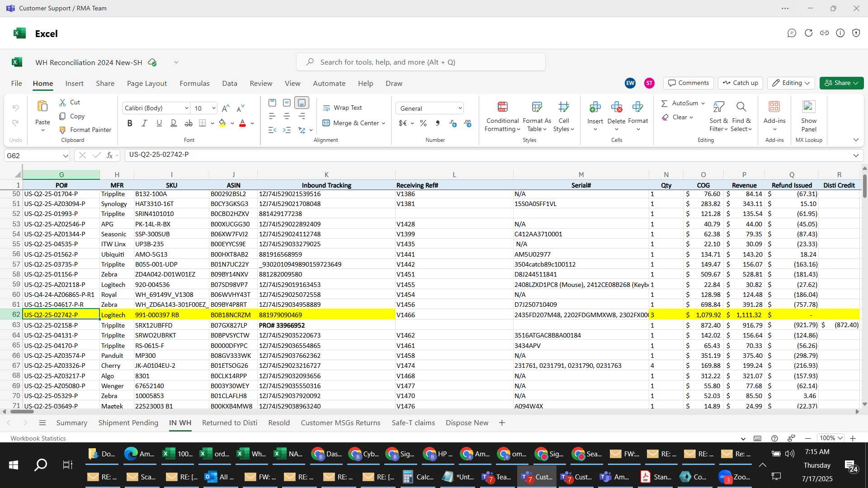This screenshot has height=488, width=868.
Task: Click the Comma Style icon
Action: 438,123
